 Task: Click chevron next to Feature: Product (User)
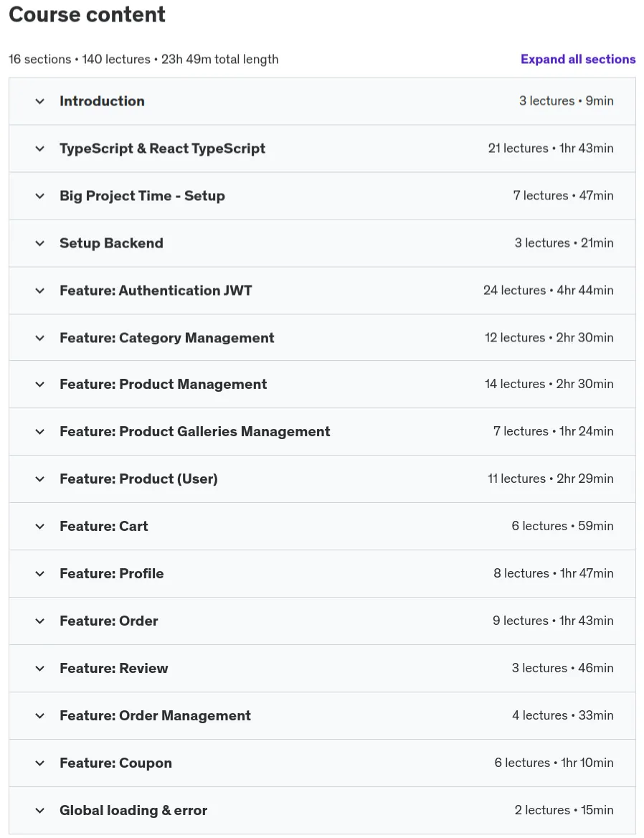[40, 479]
